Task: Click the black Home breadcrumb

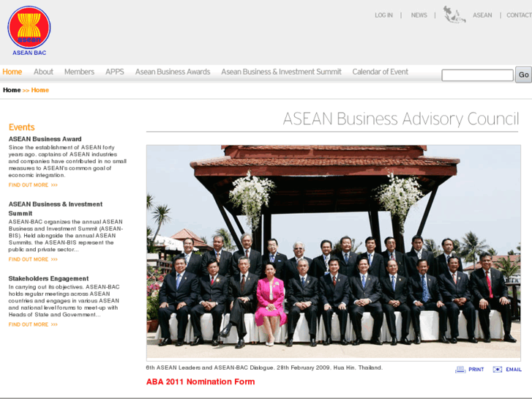Action: pyautogui.click(x=12, y=90)
